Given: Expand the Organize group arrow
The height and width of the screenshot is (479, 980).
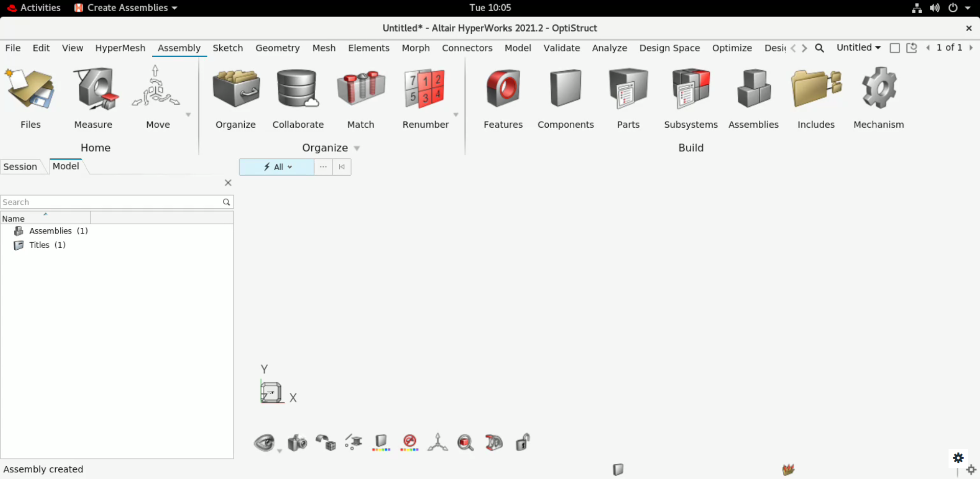Looking at the screenshot, I should click(x=357, y=149).
